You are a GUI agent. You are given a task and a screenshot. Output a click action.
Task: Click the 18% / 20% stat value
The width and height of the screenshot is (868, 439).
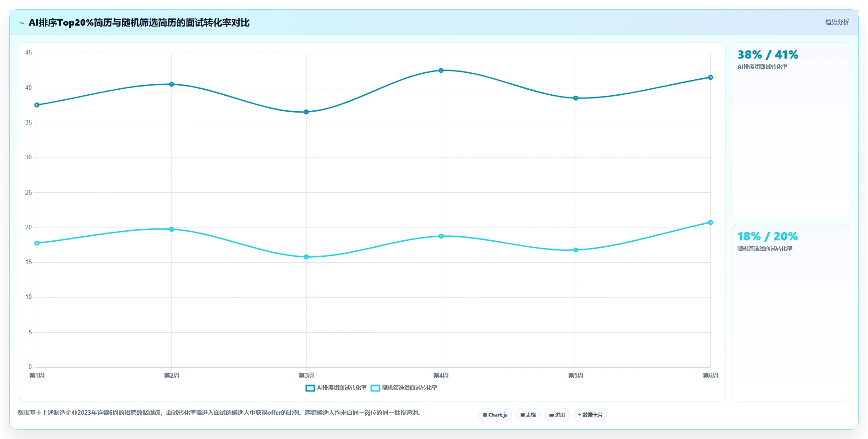coord(768,237)
